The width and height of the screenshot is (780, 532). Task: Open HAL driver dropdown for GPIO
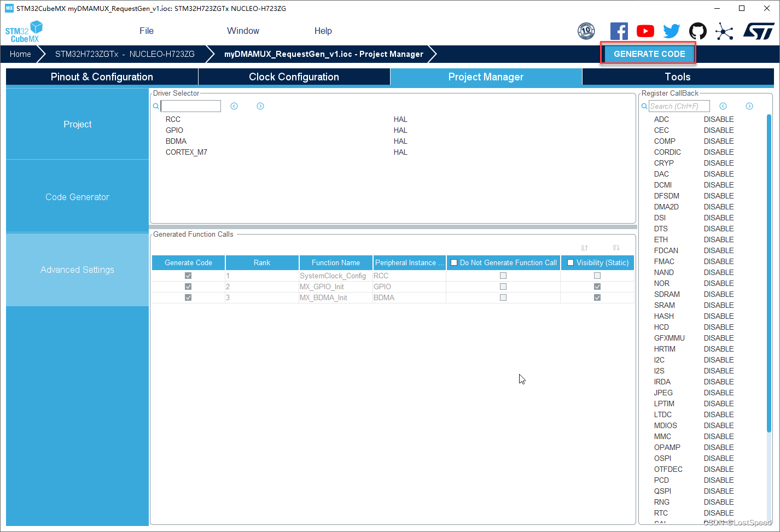click(x=400, y=130)
